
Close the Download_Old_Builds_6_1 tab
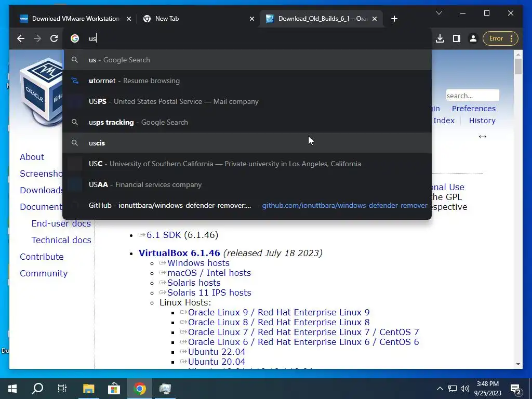click(x=375, y=19)
